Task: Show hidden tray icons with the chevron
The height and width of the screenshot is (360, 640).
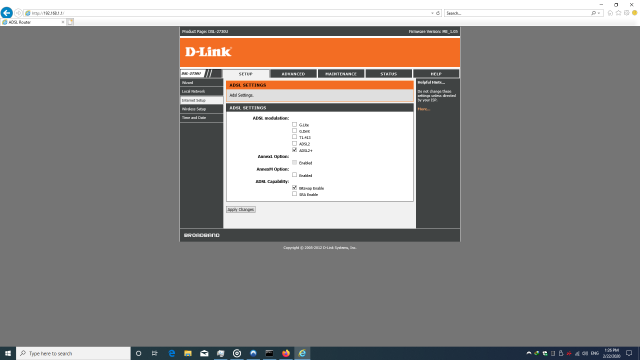Action: tap(529, 353)
